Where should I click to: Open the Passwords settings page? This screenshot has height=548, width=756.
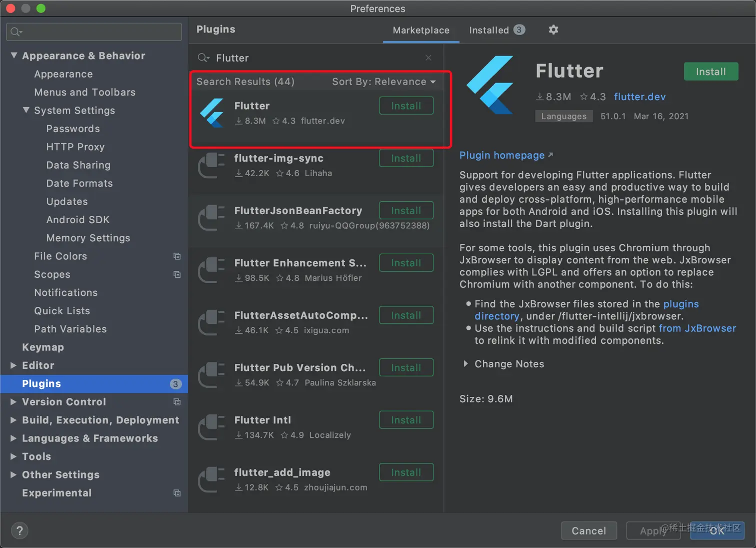pos(73,129)
